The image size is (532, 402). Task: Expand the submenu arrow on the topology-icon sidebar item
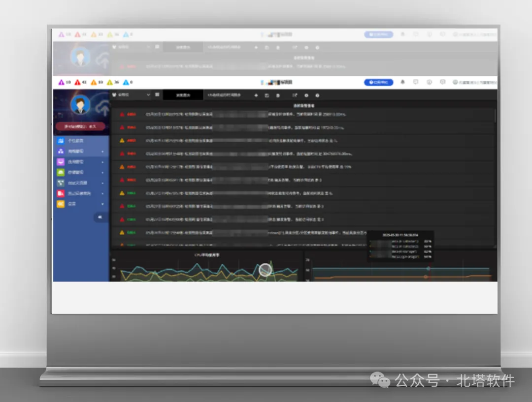pyautogui.click(x=102, y=152)
